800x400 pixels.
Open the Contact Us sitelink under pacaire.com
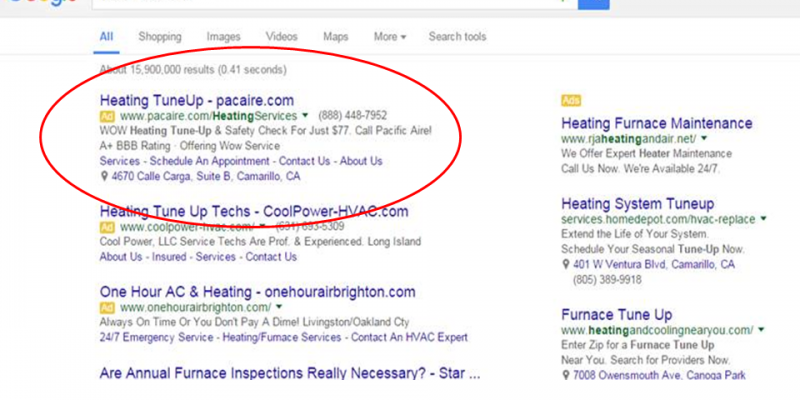tap(304, 161)
